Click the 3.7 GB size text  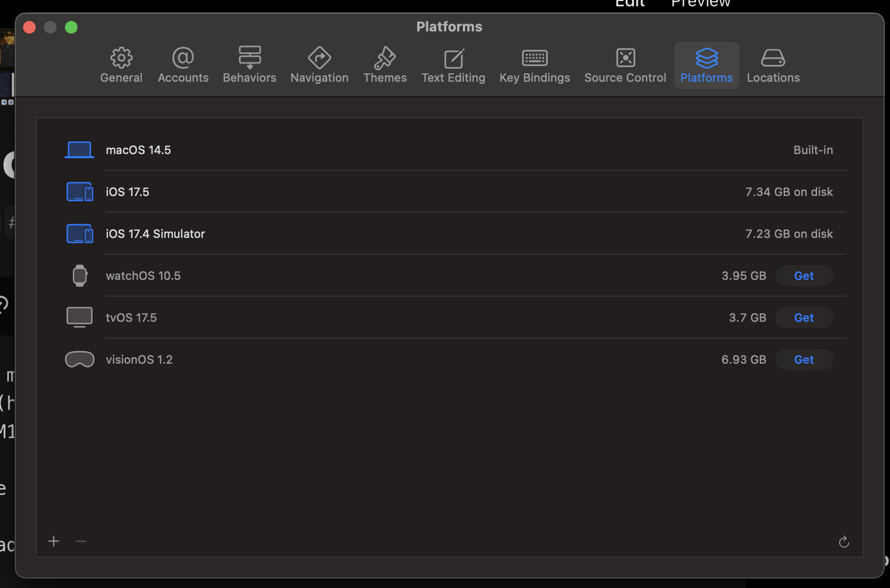[x=747, y=318]
